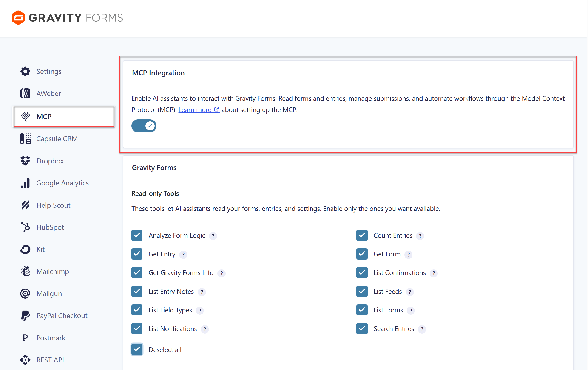
Task: Uncheck the List Confirmations checkbox
Action: (x=362, y=272)
